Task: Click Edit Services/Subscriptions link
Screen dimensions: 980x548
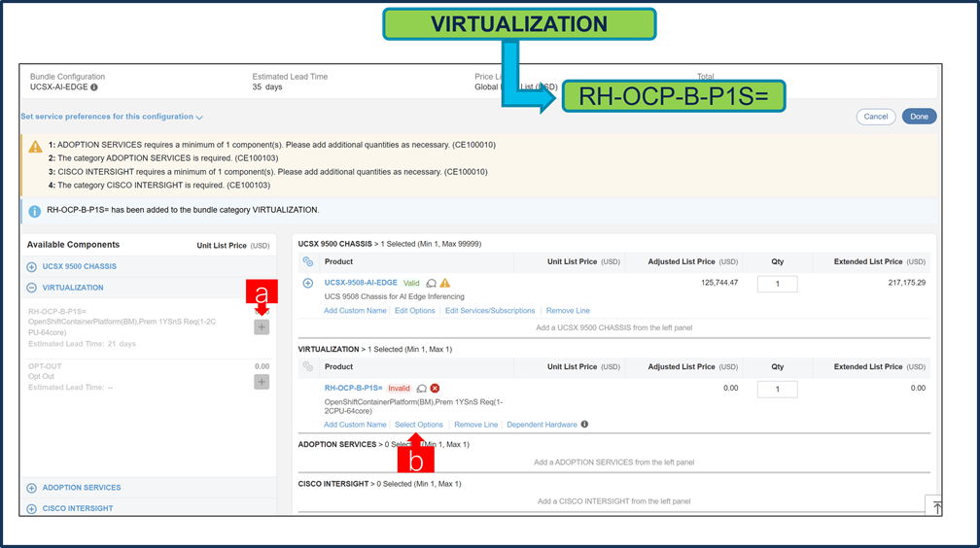Action: point(490,311)
